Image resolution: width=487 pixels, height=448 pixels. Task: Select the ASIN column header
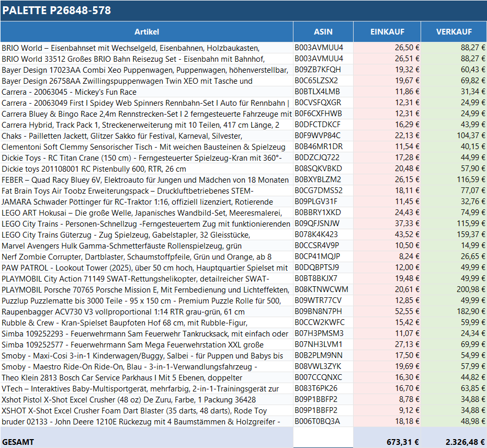323,32
